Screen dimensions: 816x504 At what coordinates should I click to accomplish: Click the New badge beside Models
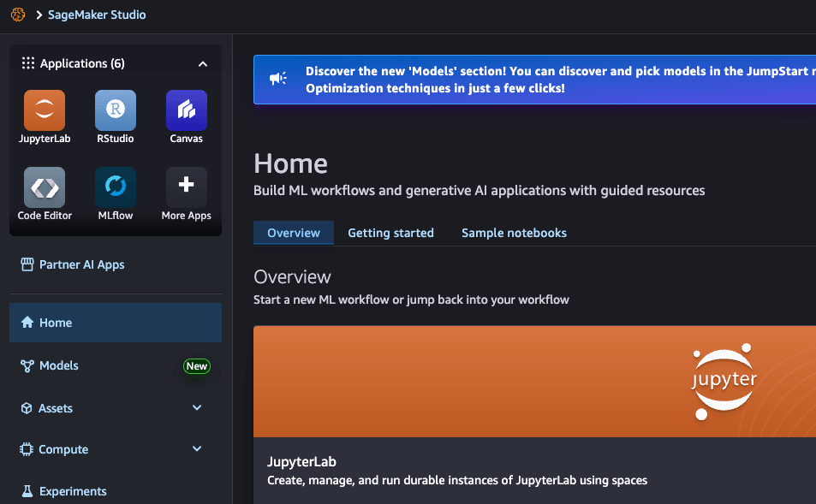197,366
